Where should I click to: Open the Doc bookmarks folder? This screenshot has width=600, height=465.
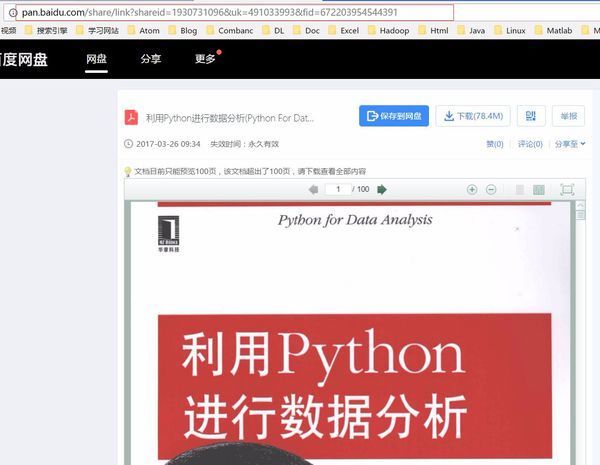tap(306, 31)
